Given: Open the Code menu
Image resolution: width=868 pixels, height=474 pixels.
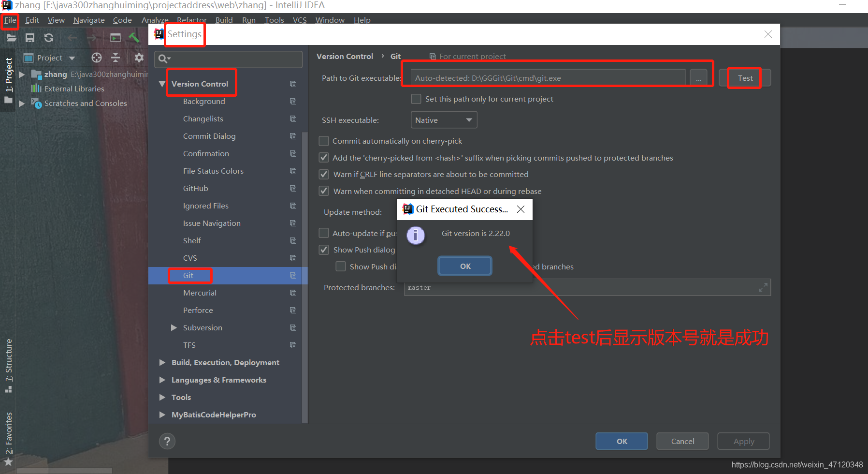Looking at the screenshot, I should (122, 20).
